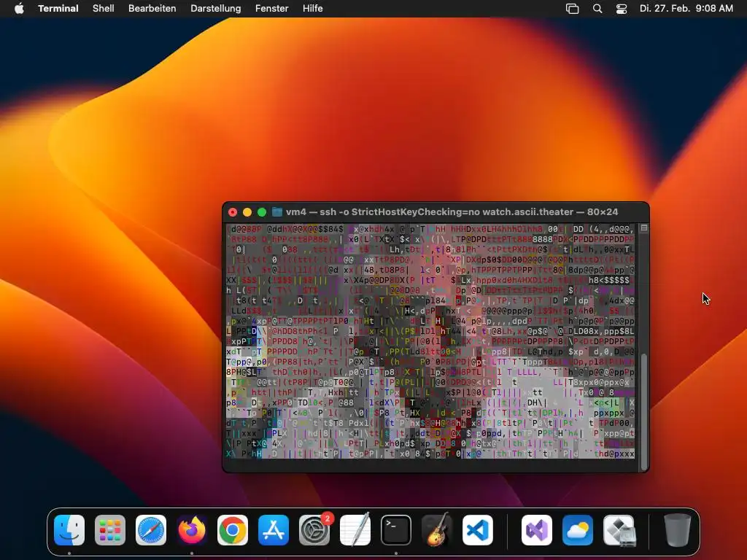Open the Shell menu
Viewport: 747px width, 560px height.
pos(103,9)
